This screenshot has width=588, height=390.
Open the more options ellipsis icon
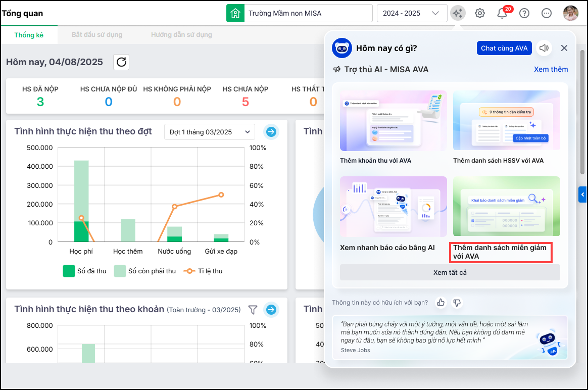(547, 13)
